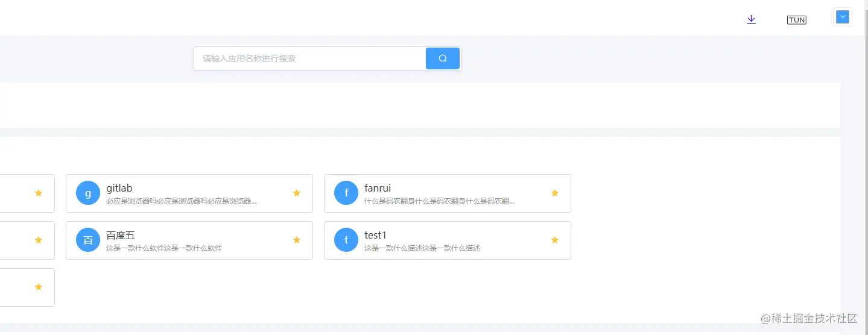
Task: Click the TUN mode icon
Action: 796,20
